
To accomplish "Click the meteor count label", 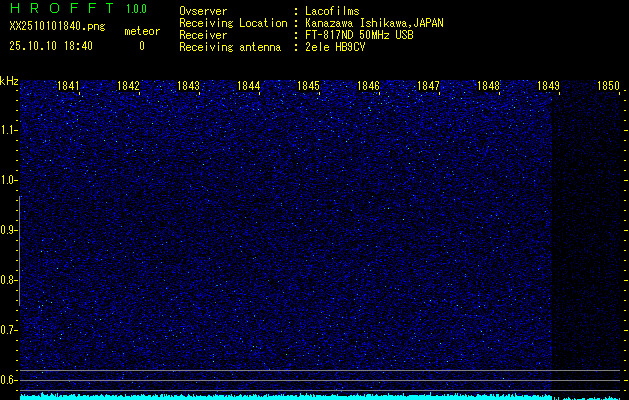I will pos(142,31).
